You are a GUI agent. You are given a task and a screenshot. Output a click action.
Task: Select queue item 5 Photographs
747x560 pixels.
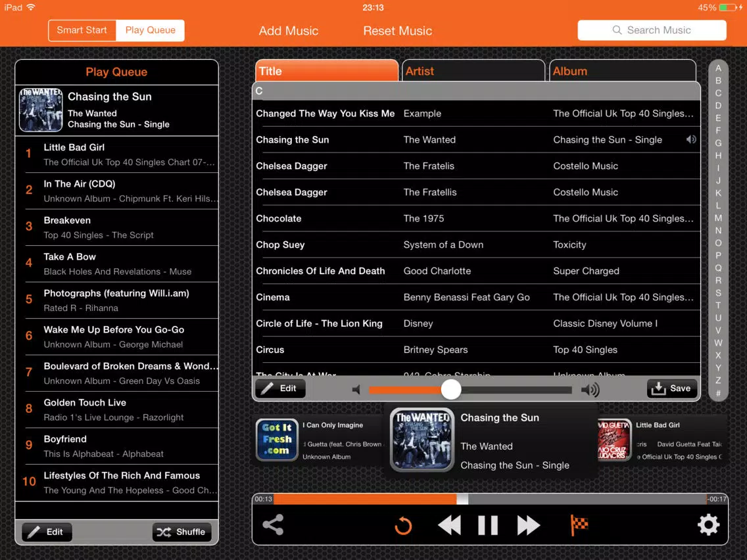[117, 300]
